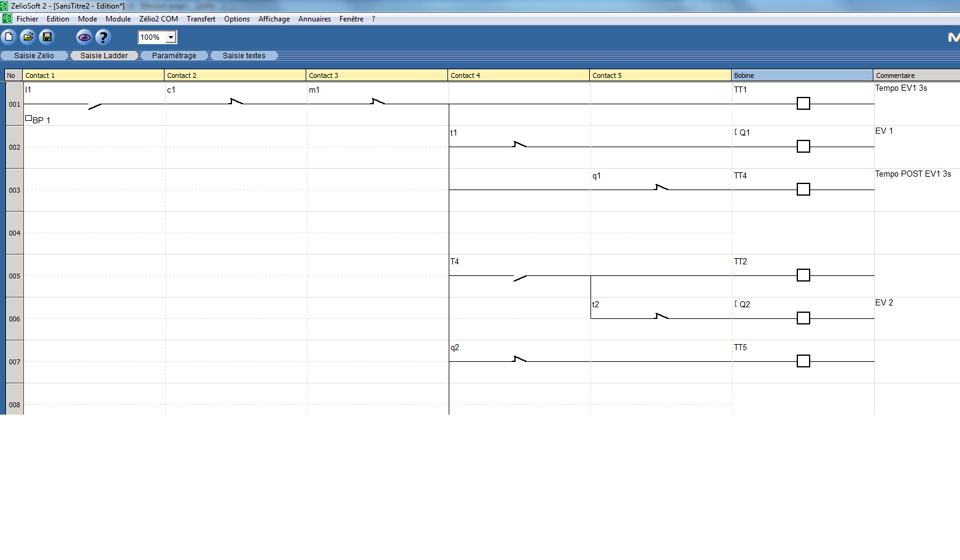Select the t1 contact symbol on line 002
960x560 pixels.
click(x=519, y=145)
